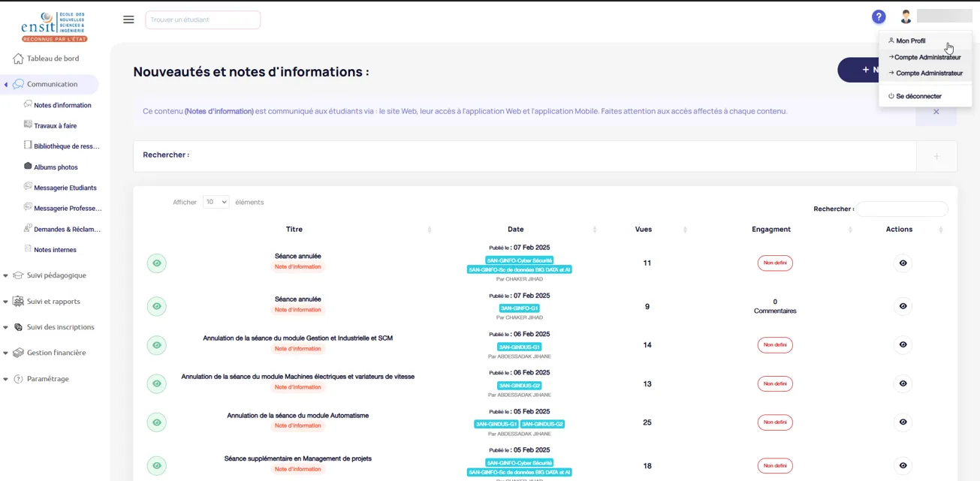
Task: Close the information banner with the X
Action: pos(936,112)
